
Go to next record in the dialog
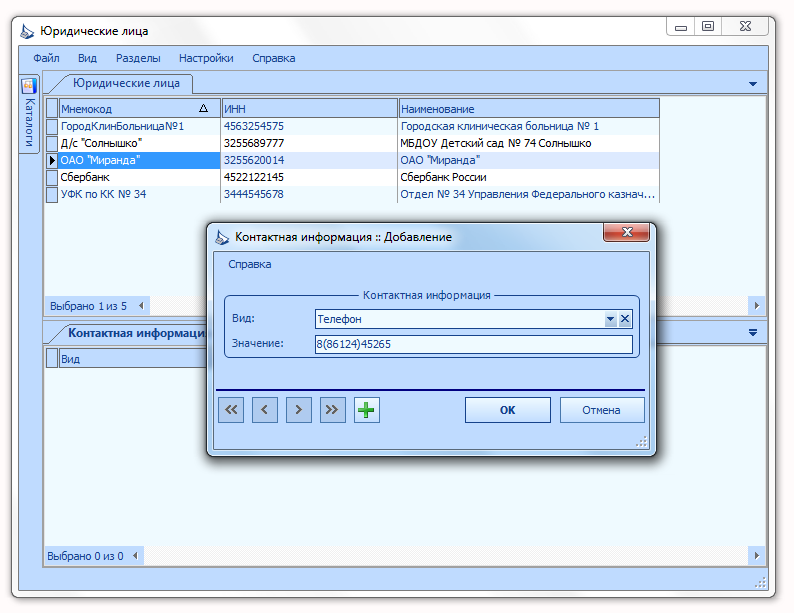[x=299, y=410]
